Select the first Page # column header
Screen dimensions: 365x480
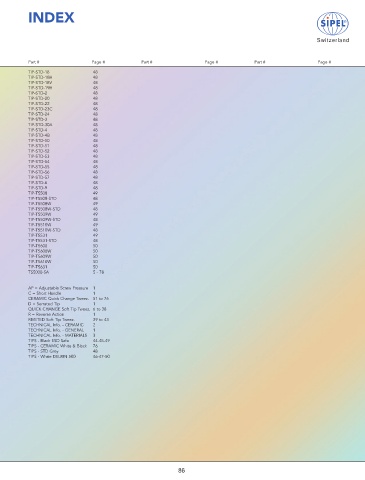(98, 62)
